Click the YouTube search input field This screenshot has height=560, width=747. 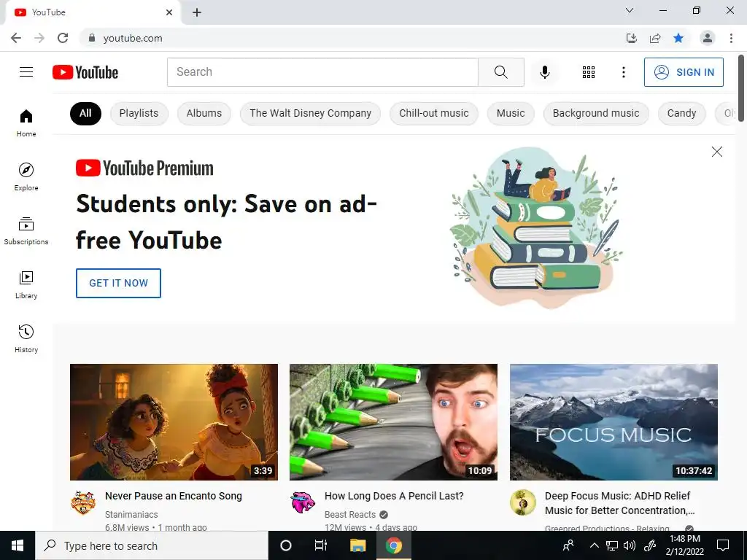[x=322, y=72]
